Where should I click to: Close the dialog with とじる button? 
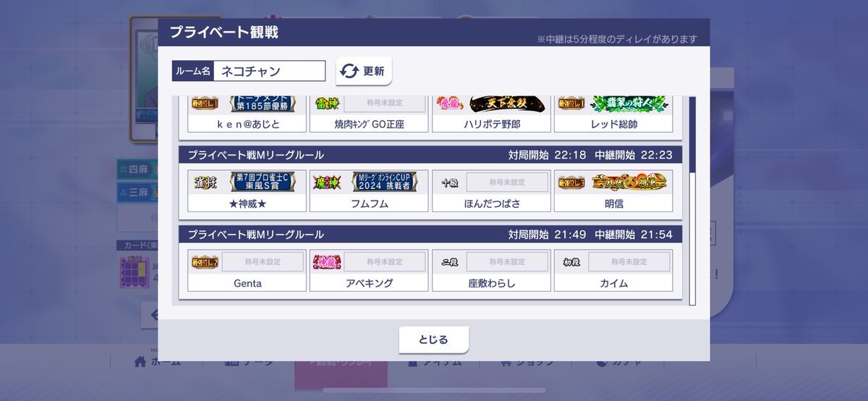(x=434, y=339)
